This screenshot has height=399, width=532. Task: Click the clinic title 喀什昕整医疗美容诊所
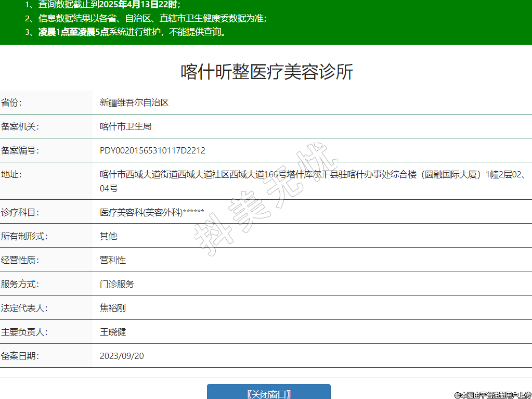click(x=266, y=72)
